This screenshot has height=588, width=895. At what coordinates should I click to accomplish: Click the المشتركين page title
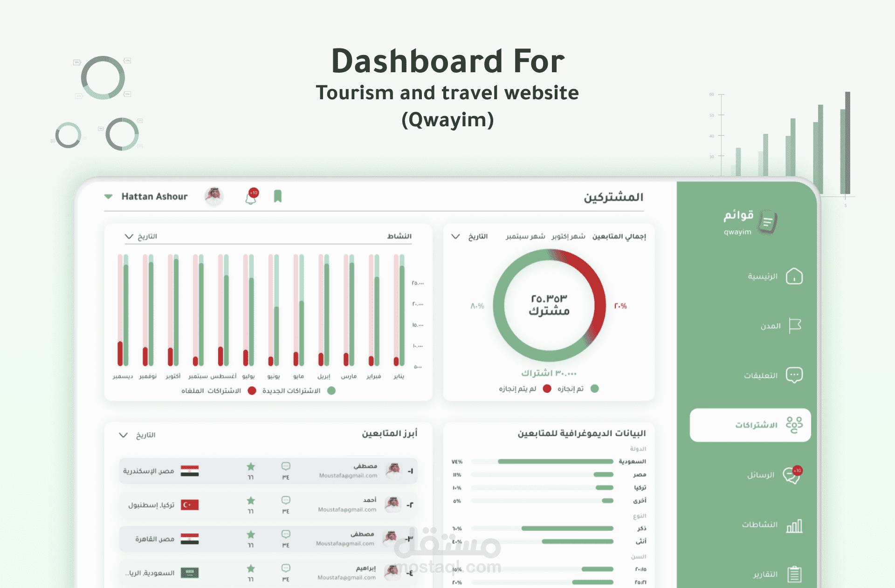pyautogui.click(x=613, y=197)
